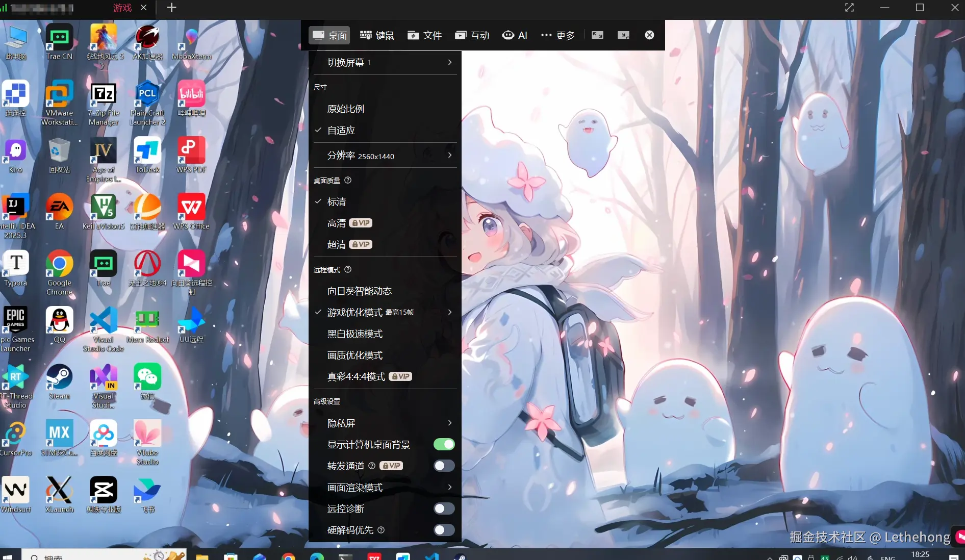Expand the 隐私屏 submenu arrow

coord(449,423)
